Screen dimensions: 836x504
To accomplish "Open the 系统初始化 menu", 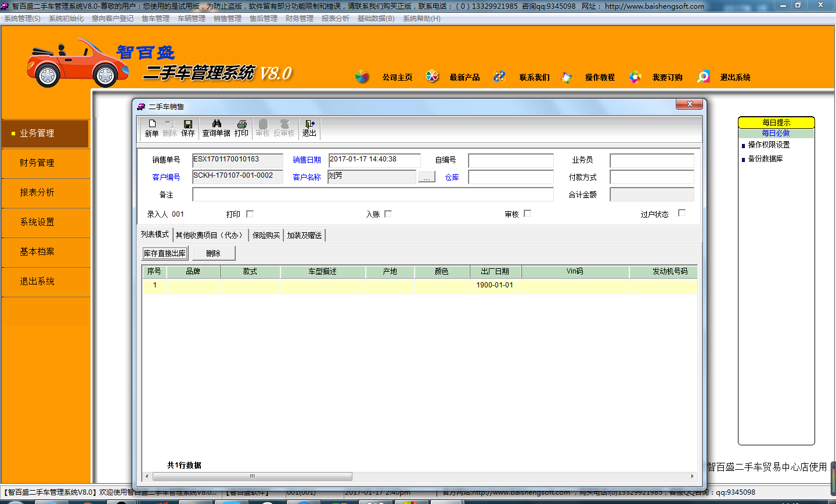I will coord(66,19).
